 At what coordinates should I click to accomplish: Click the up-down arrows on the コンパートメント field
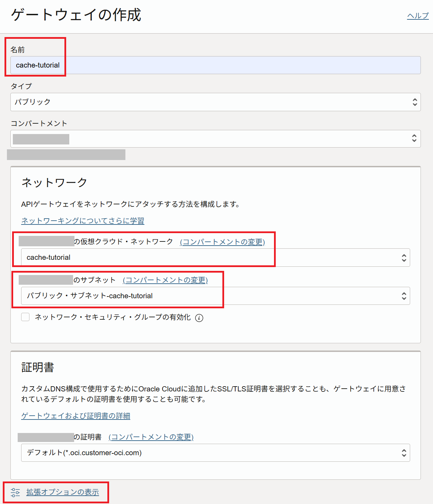point(414,139)
